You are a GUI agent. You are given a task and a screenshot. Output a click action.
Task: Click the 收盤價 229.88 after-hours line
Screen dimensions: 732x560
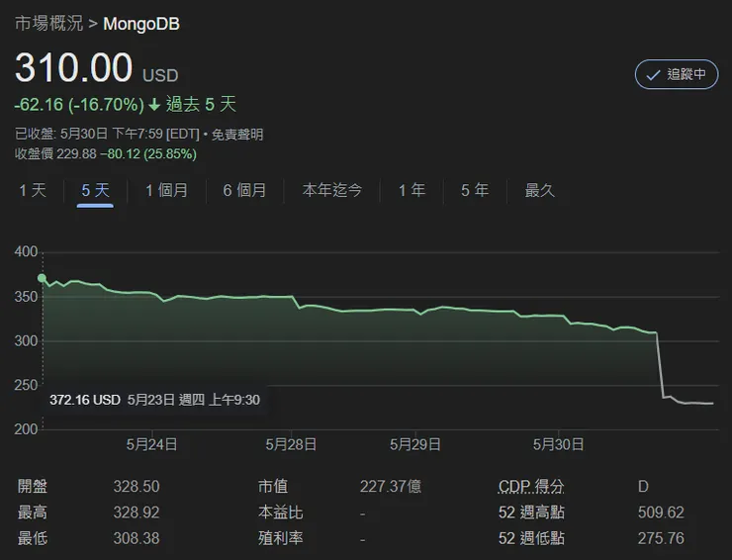click(106, 154)
